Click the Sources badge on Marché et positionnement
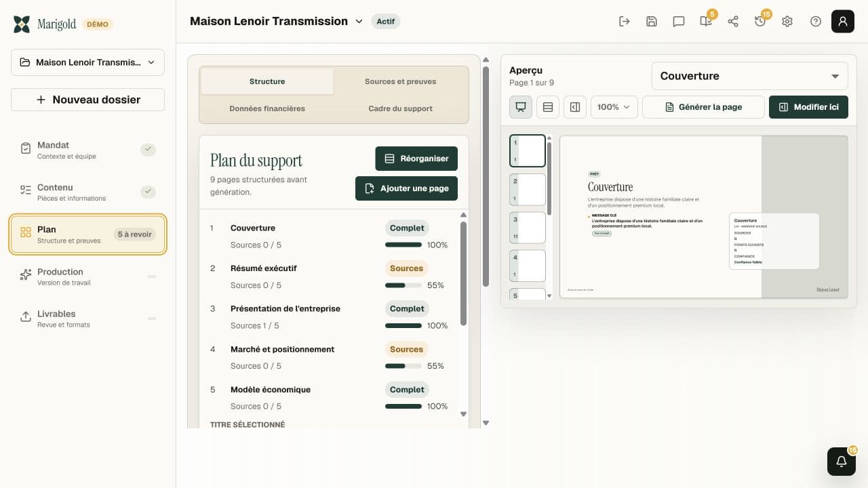This screenshot has height=488, width=868. coord(407,349)
